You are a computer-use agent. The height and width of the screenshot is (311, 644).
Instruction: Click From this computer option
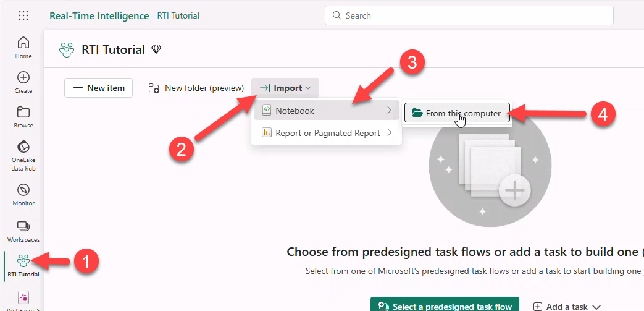pyautogui.click(x=457, y=113)
